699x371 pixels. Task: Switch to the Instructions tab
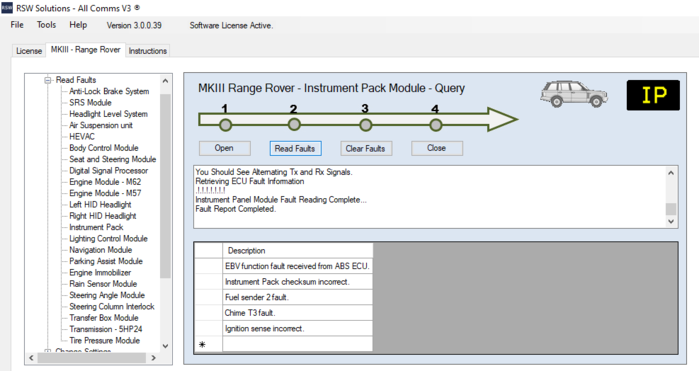pos(148,51)
